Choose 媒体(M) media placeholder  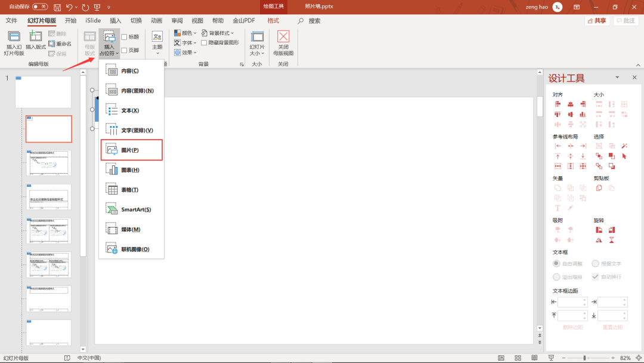pos(131,229)
